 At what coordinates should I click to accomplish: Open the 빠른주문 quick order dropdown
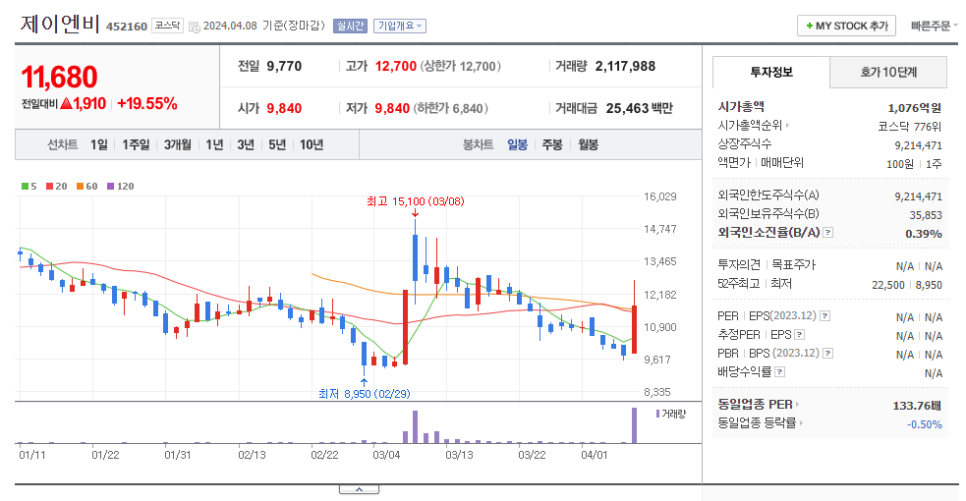934,26
